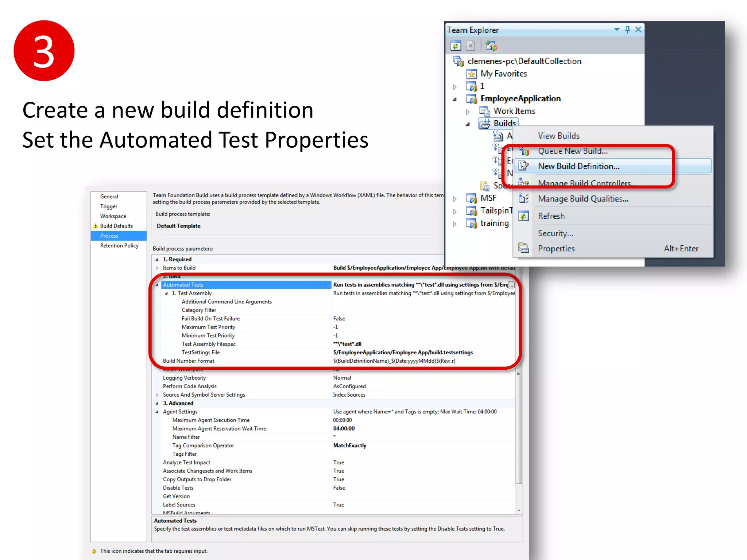Expand Source And Symbol Server Settings

coord(157,395)
